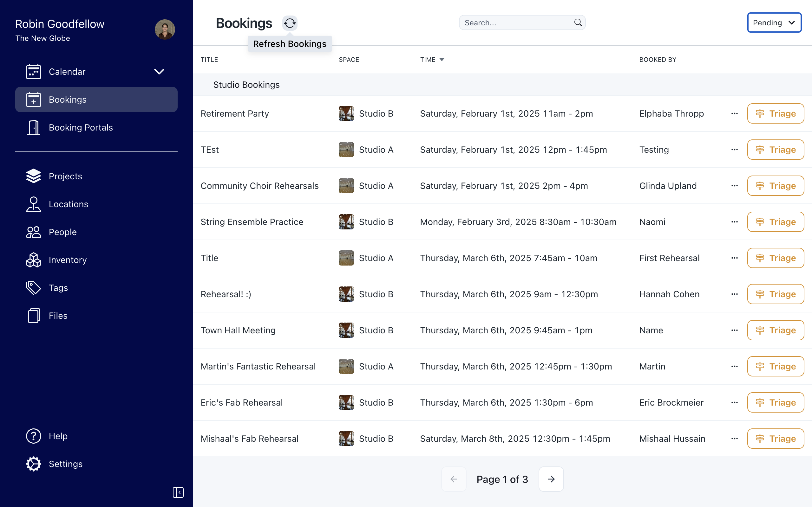Go to Booking Portals
Image resolution: width=812 pixels, height=507 pixels.
tap(81, 127)
